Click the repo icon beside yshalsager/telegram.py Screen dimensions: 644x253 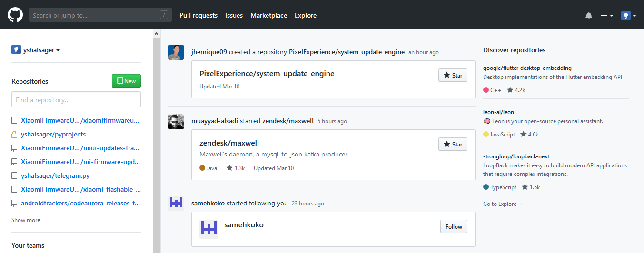pos(15,175)
